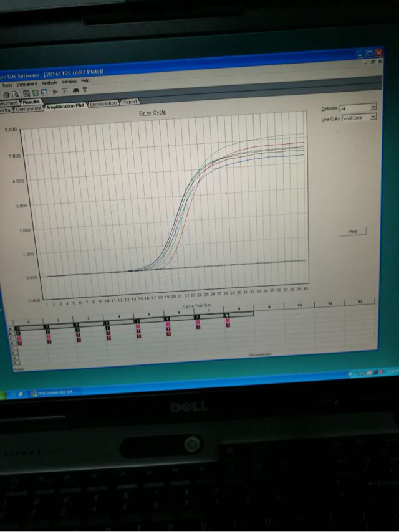Click the Print toolbar icon

[6, 95]
